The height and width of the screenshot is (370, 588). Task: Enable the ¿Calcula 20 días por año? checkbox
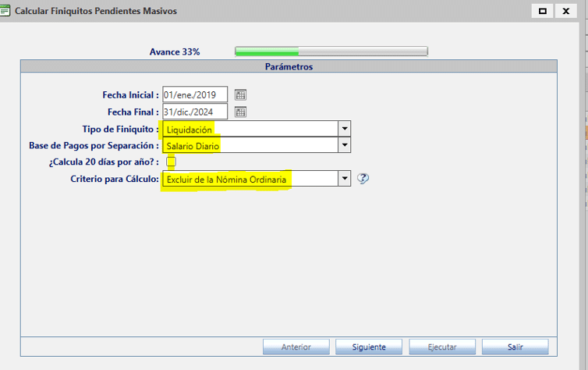(x=171, y=162)
